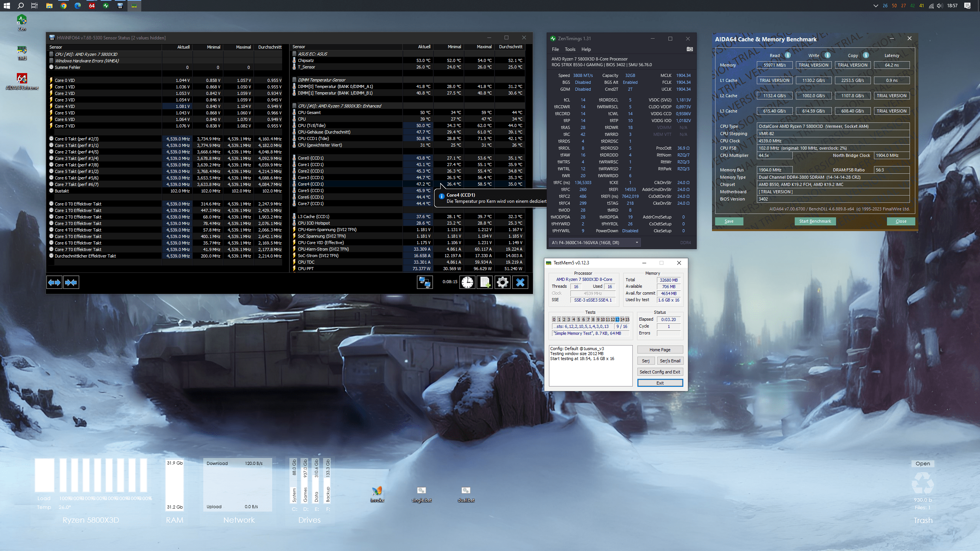The height and width of the screenshot is (551, 980).
Task: Open HWiNFO remote network monitors icon
Action: pos(425,282)
